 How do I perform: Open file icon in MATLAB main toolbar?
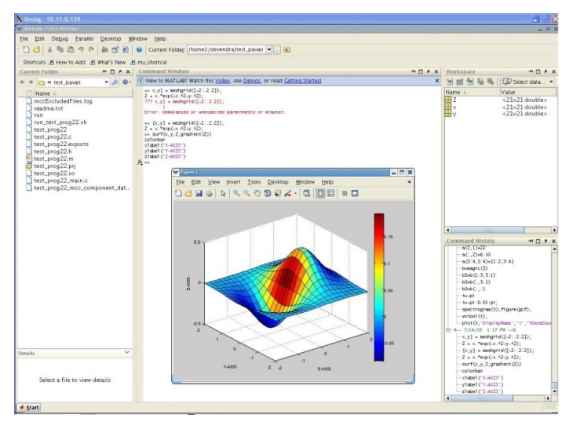(36, 50)
